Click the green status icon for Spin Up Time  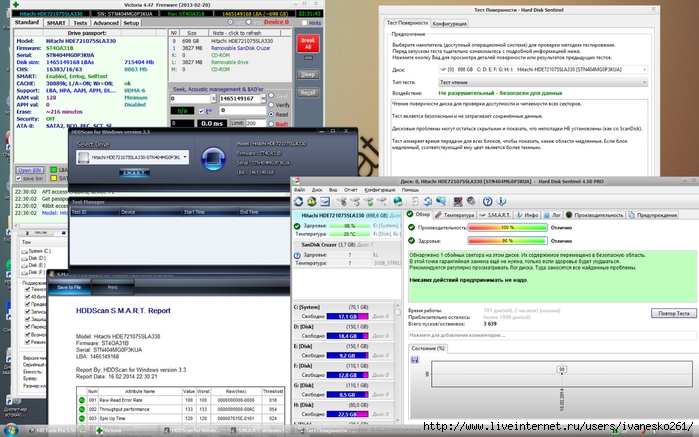(x=82, y=419)
